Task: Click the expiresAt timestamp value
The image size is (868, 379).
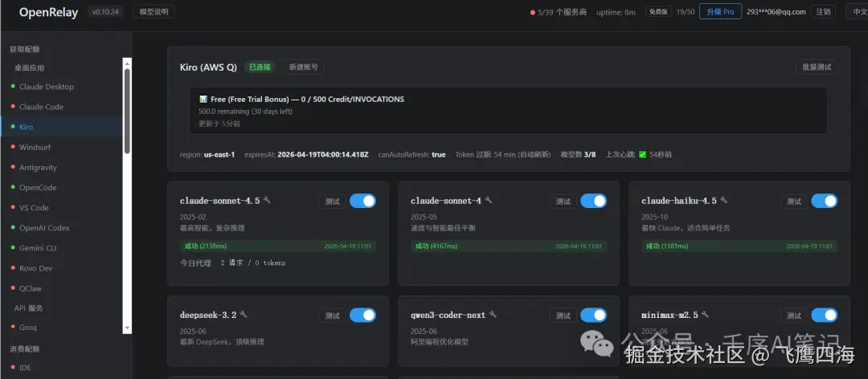Action: pos(323,154)
